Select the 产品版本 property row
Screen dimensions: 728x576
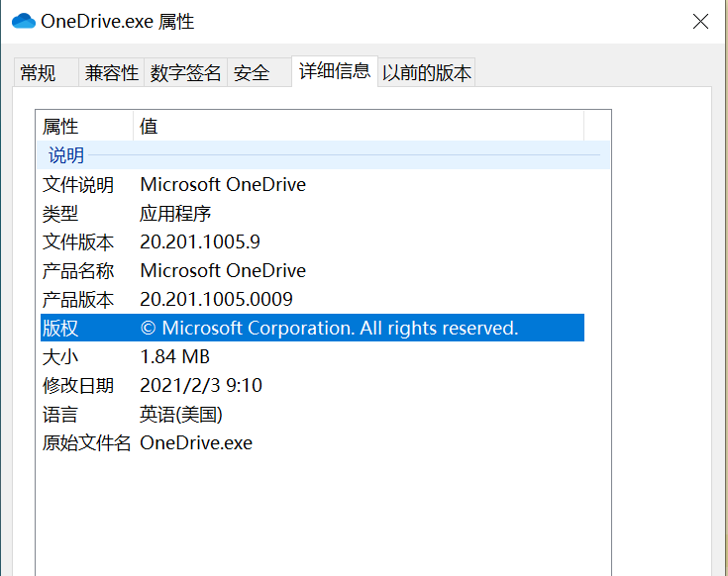click(312, 300)
